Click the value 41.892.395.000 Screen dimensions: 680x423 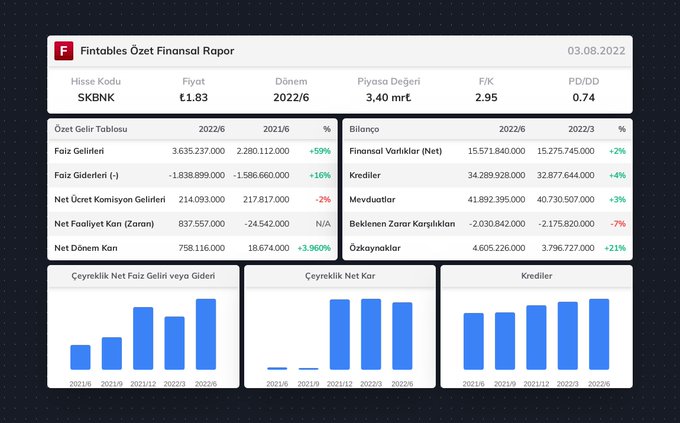(x=496, y=200)
